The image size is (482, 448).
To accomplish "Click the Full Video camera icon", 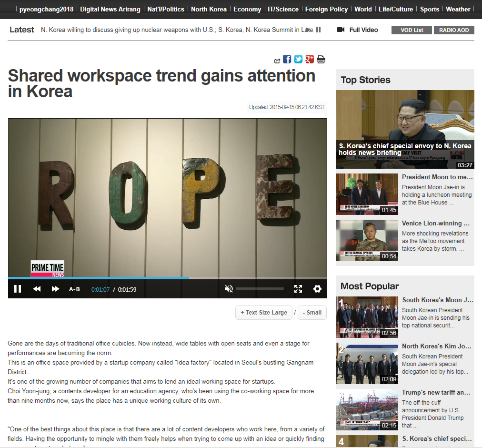I will (341, 30).
